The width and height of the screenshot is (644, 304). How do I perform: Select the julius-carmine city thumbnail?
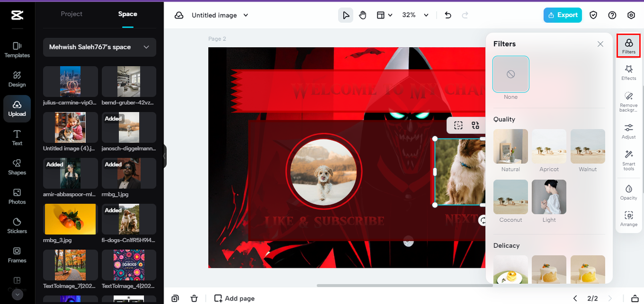[70, 82]
